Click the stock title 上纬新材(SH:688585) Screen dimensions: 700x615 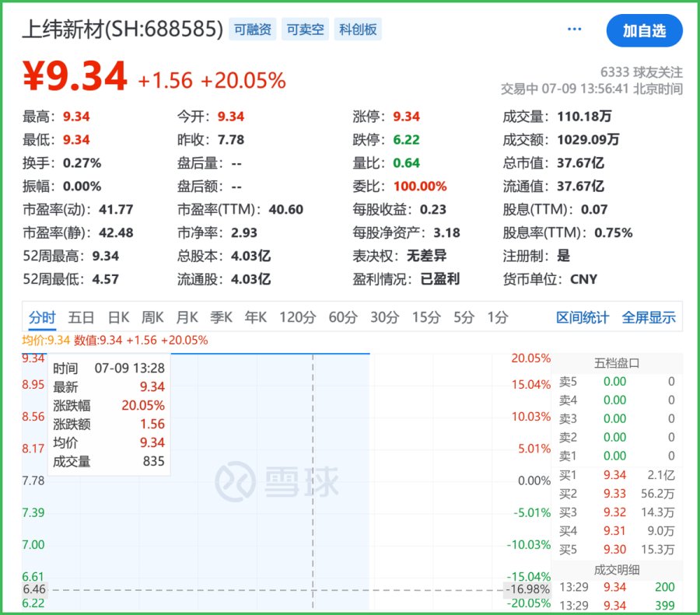(123, 30)
